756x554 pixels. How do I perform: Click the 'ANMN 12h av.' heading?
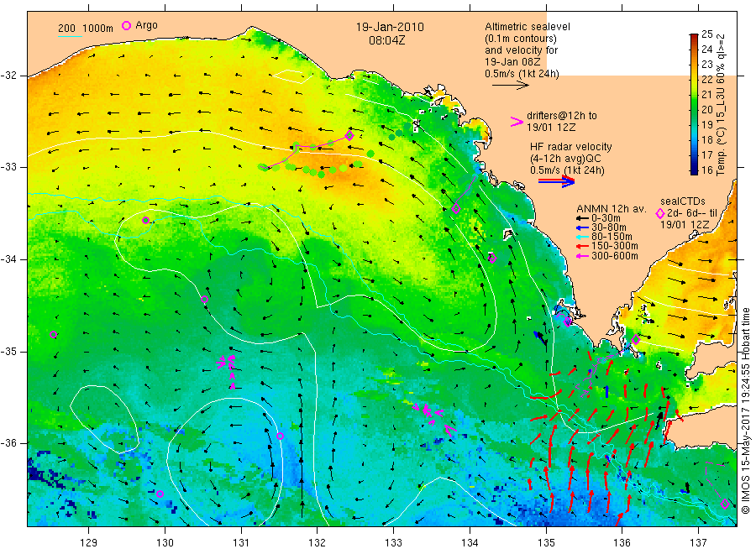(x=612, y=209)
